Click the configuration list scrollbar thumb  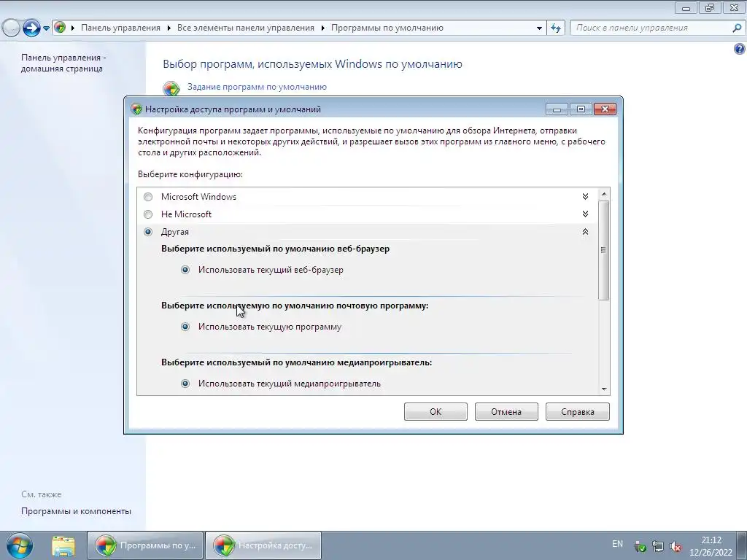[603, 250]
